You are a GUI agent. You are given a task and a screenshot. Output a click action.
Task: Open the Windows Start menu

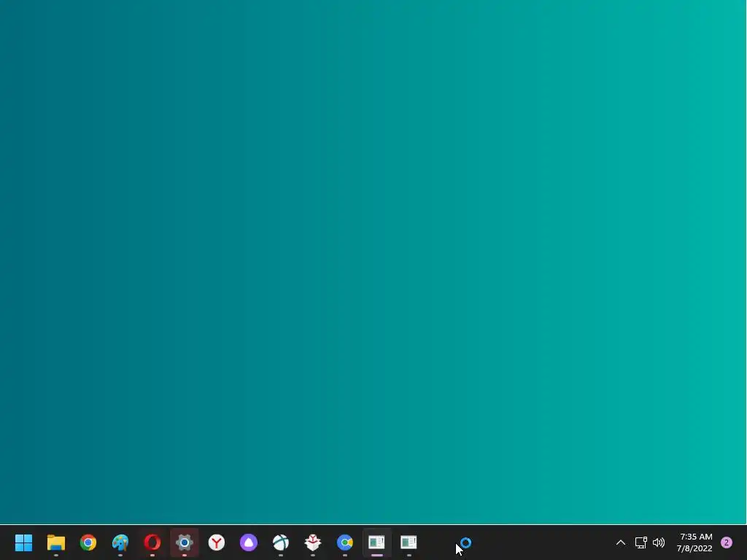[24, 542]
